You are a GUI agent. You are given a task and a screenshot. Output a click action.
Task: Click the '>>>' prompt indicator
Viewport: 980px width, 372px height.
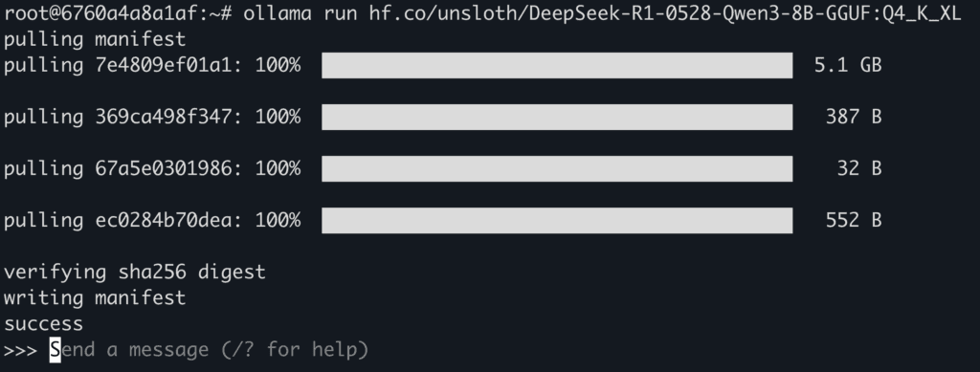[21, 350]
